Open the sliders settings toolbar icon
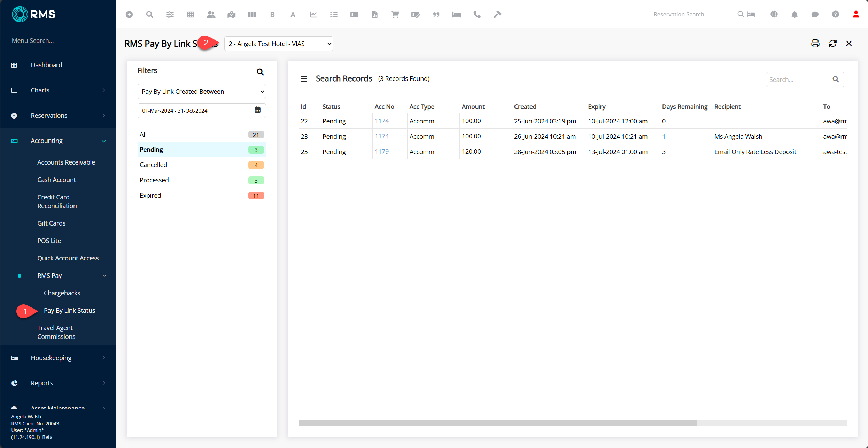This screenshot has width=868, height=448. click(170, 14)
